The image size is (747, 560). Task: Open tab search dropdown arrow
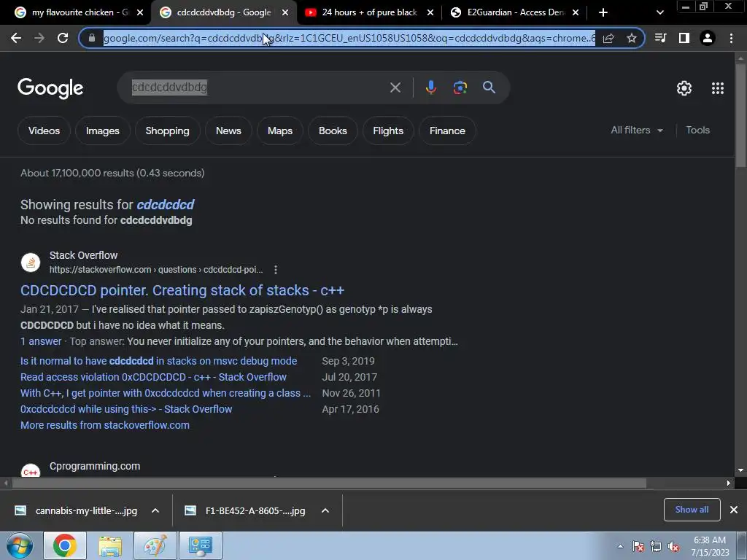(659, 12)
